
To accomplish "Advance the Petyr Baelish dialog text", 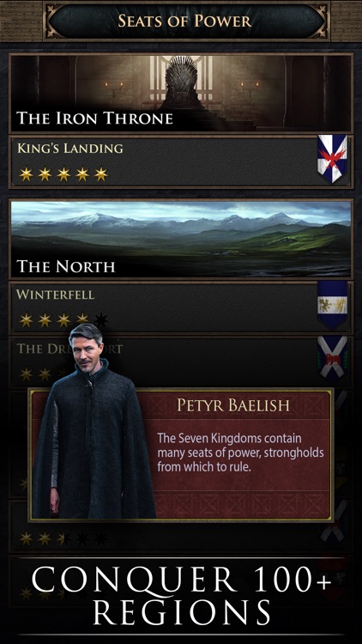I will (x=240, y=453).
